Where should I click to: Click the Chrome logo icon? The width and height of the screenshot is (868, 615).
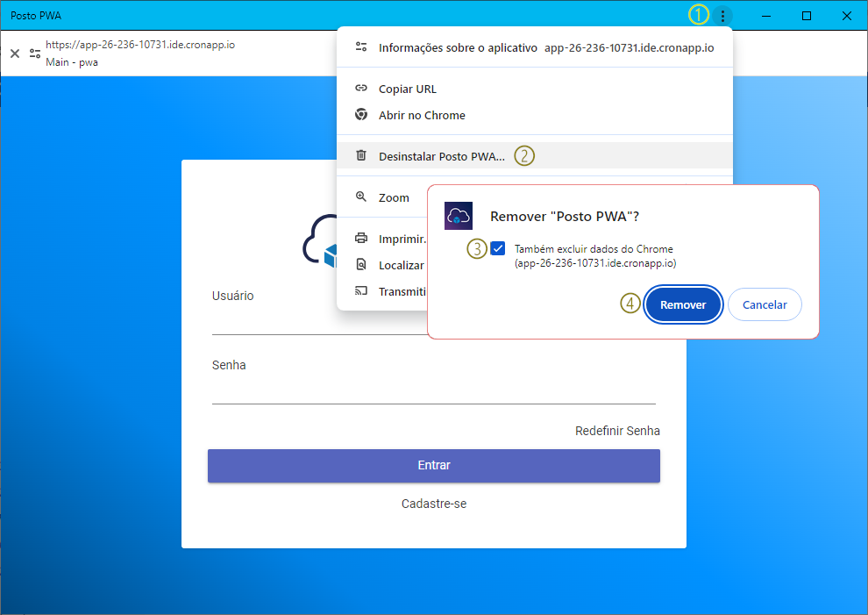tap(361, 114)
